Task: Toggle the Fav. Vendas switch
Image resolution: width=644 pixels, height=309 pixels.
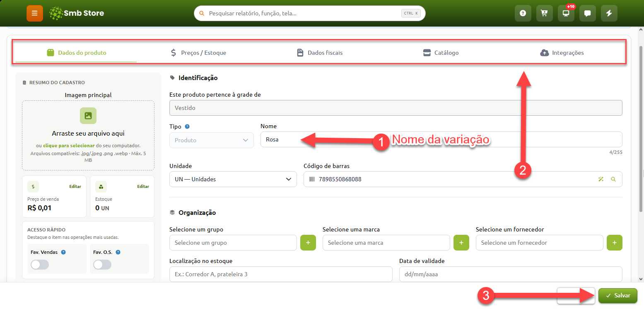Action: 40,265
